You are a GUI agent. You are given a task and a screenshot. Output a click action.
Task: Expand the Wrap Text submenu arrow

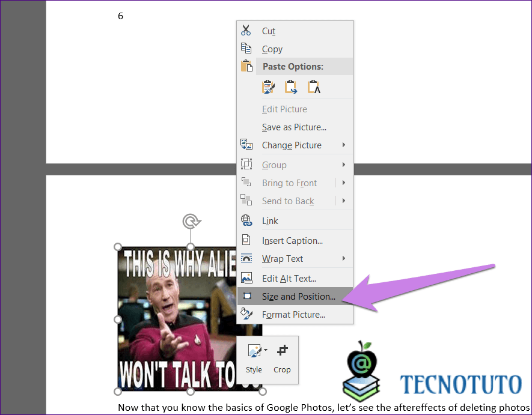coord(344,258)
